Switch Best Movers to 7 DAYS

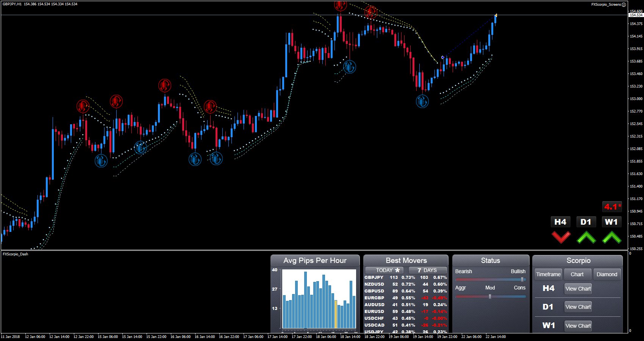click(427, 270)
